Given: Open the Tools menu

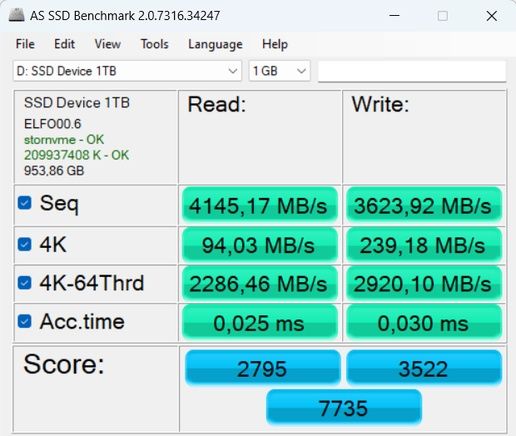Looking at the screenshot, I should coord(154,44).
